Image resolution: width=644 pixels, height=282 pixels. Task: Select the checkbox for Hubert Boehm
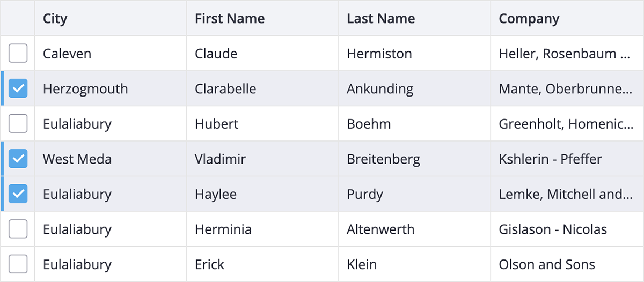click(18, 124)
